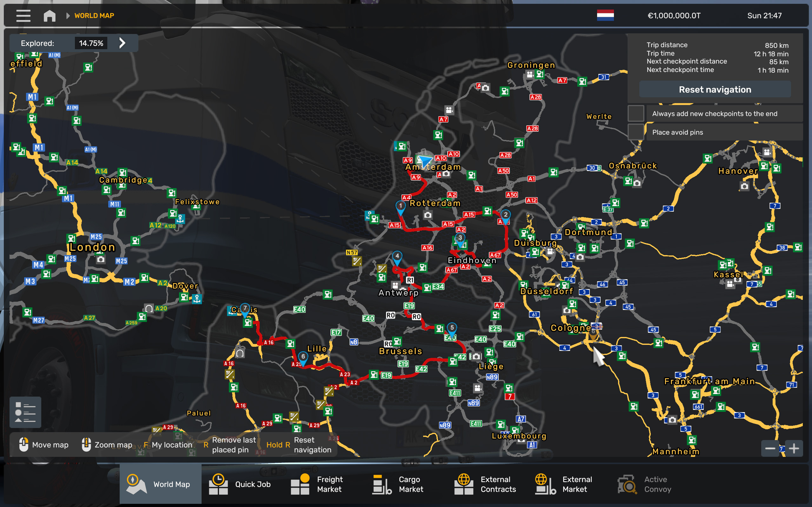Screen dimensions: 812x507
Task: Select checkpoint pin 4 above Antwerp
Action: [397, 258]
